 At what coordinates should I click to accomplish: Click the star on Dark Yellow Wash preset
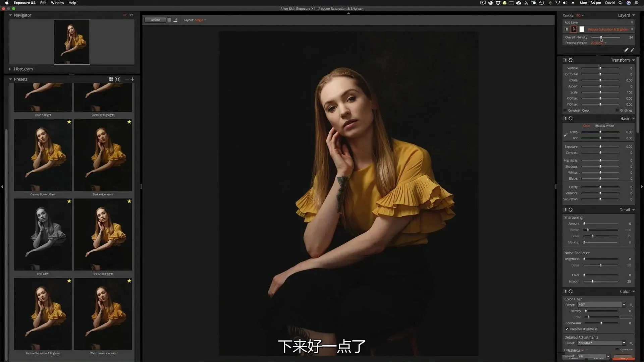click(x=129, y=122)
